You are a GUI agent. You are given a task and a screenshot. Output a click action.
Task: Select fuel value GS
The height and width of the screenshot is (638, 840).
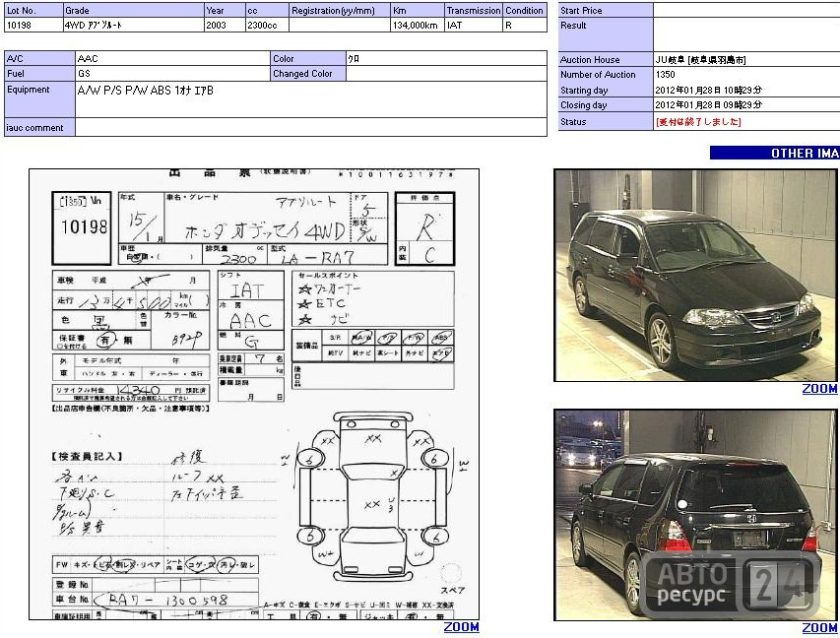pos(84,74)
